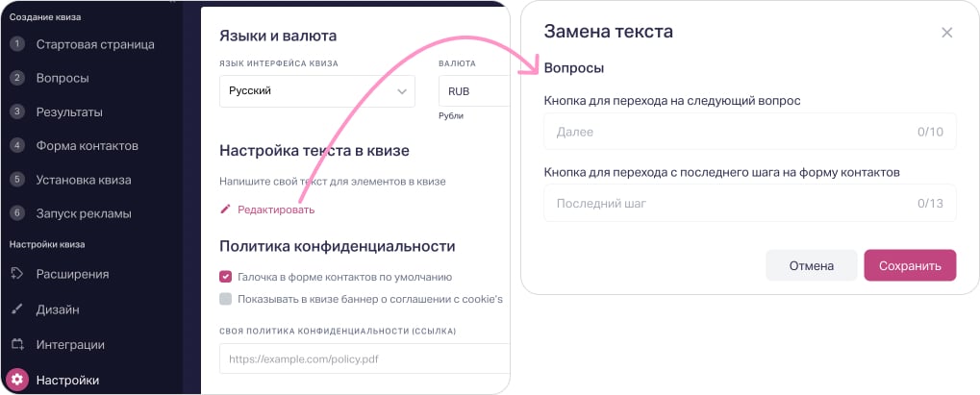Click the Редактировать link
This screenshot has height=395, width=980.
276,210
